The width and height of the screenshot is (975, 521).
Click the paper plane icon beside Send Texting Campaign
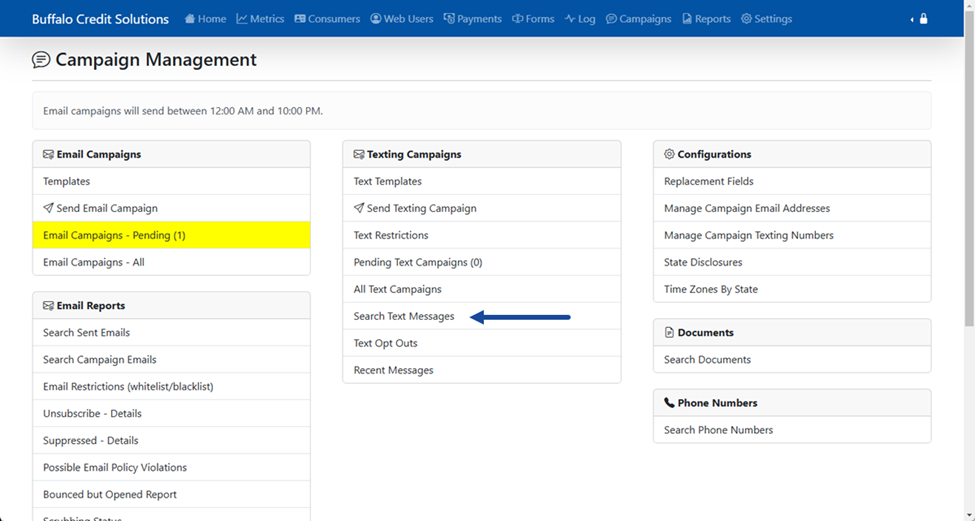[359, 208]
